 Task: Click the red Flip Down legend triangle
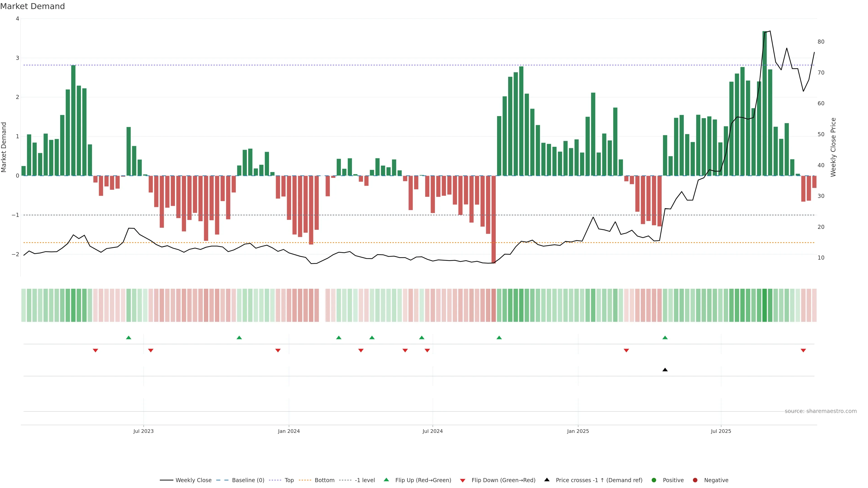463,480
